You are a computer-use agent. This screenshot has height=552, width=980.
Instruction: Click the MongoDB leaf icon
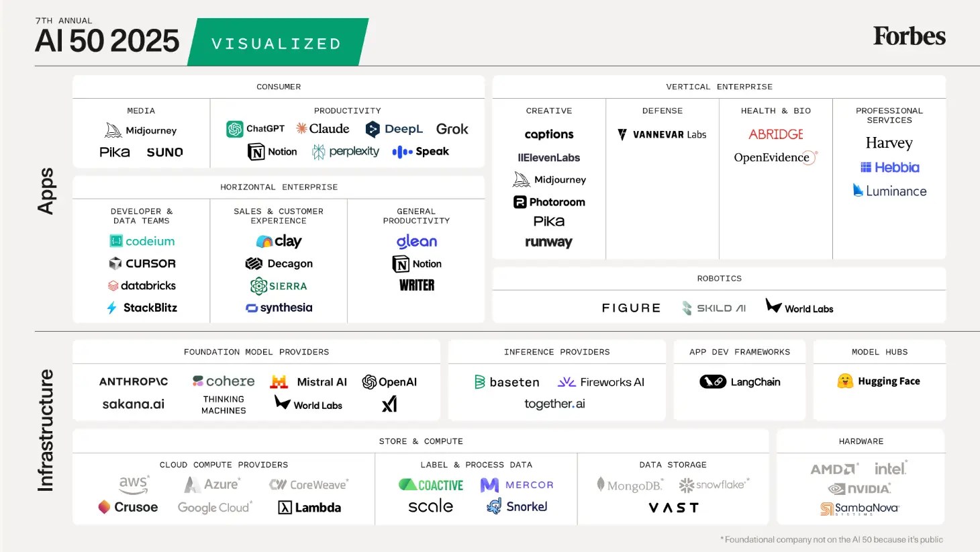pyautogui.click(x=601, y=484)
